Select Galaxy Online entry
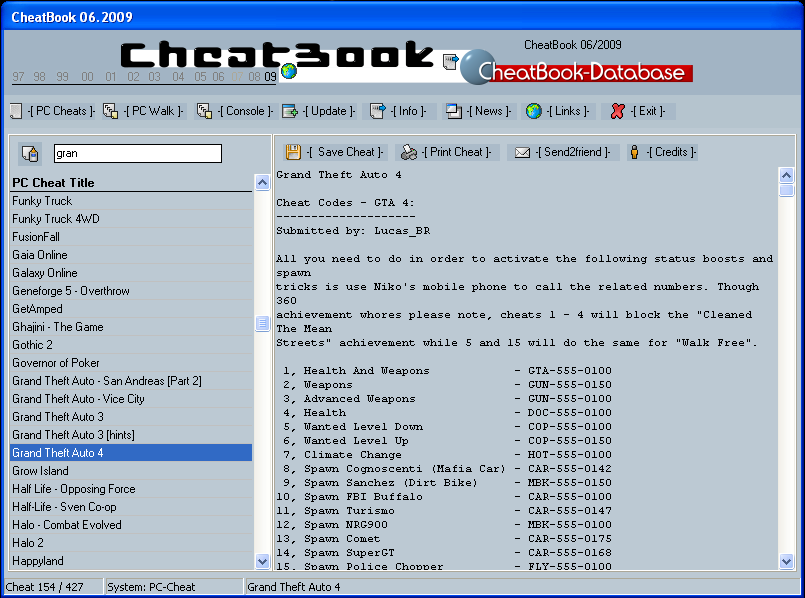 coord(131,273)
